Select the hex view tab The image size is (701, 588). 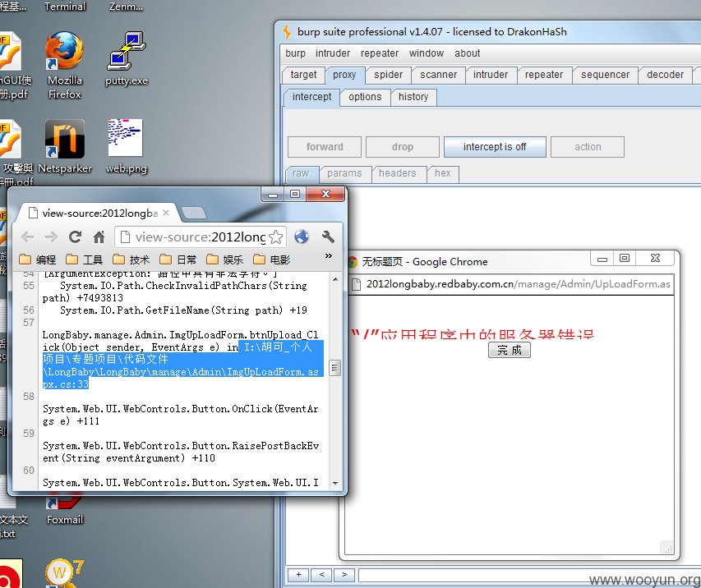pyautogui.click(x=443, y=173)
